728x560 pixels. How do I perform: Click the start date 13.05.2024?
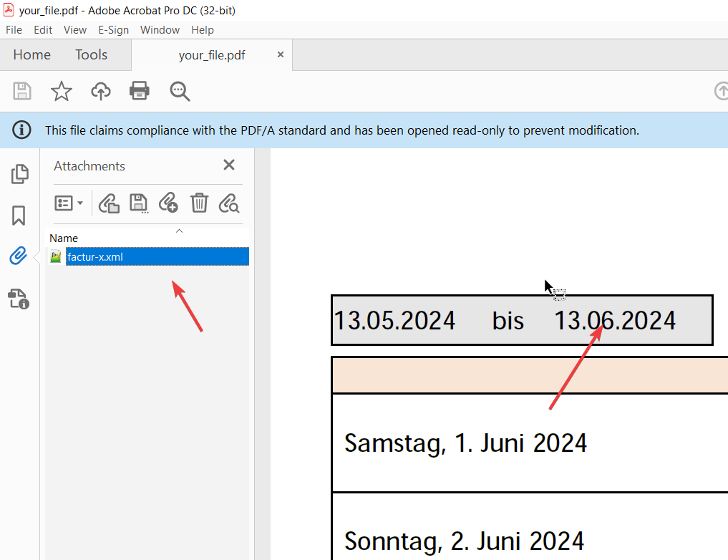(394, 320)
